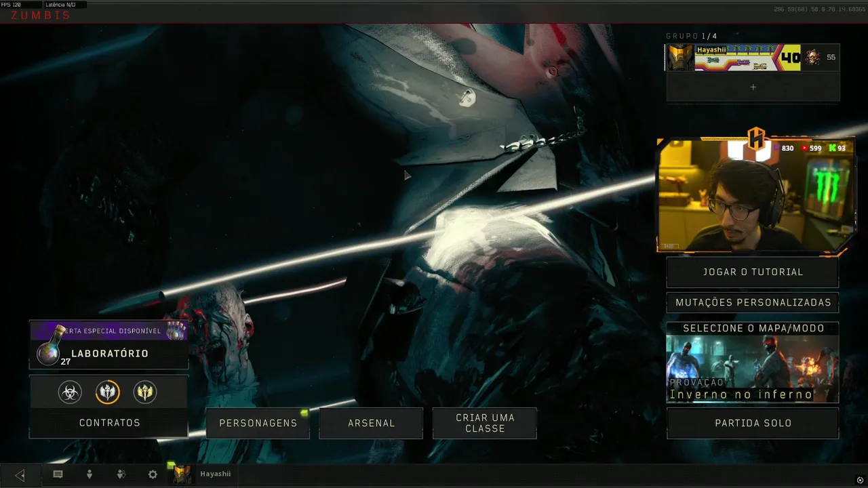This screenshot has width=868, height=488.
Task: Click the 830 follower count
Action: point(788,148)
